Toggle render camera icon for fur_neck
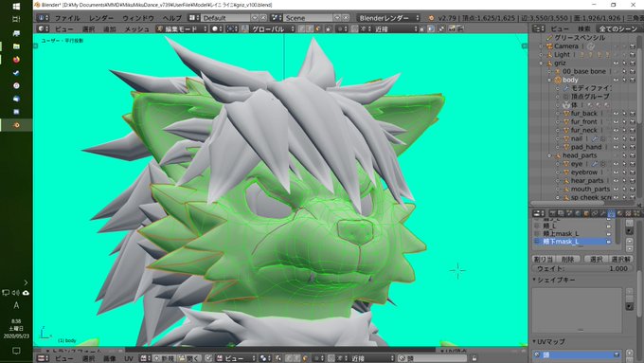Screen dimensions: 644x363 coord(633,130)
